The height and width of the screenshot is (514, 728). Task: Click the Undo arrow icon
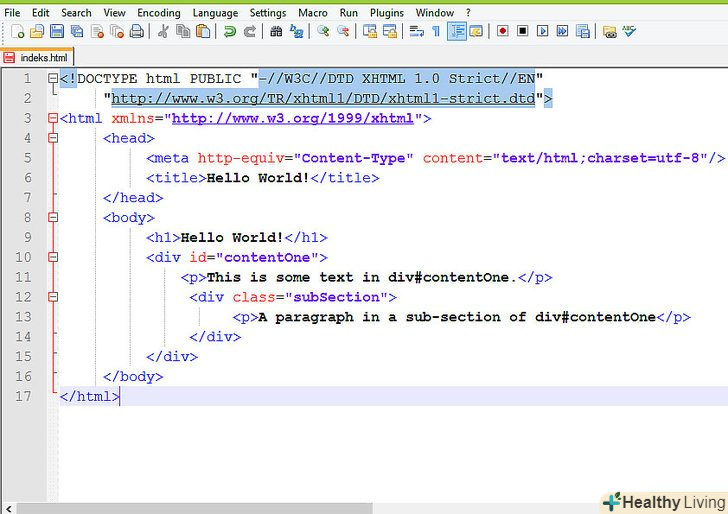pos(229,32)
